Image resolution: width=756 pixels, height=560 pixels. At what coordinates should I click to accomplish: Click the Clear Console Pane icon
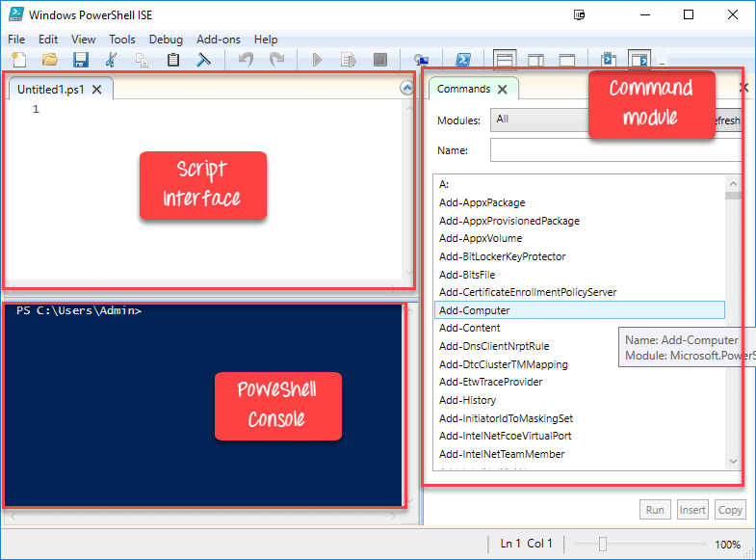tap(204, 60)
